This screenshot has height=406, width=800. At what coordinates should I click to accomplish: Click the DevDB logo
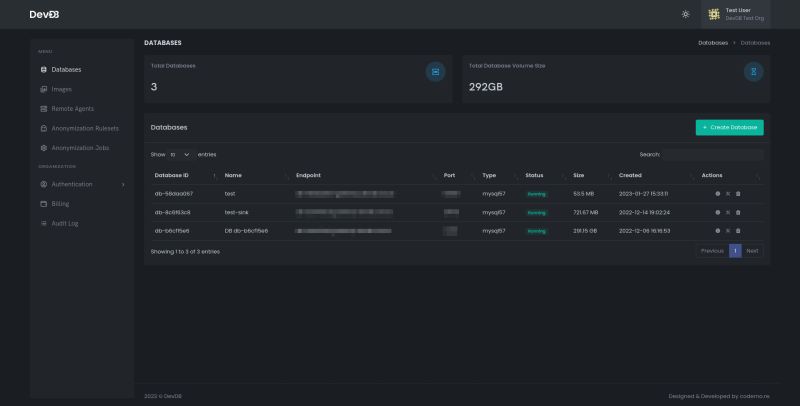[44, 14]
